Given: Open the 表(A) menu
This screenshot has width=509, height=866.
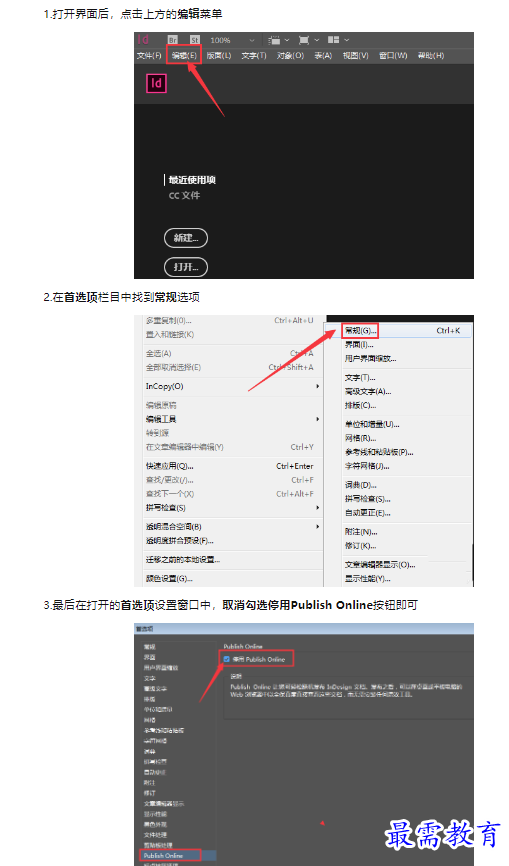Looking at the screenshot, I should point(323,55).
